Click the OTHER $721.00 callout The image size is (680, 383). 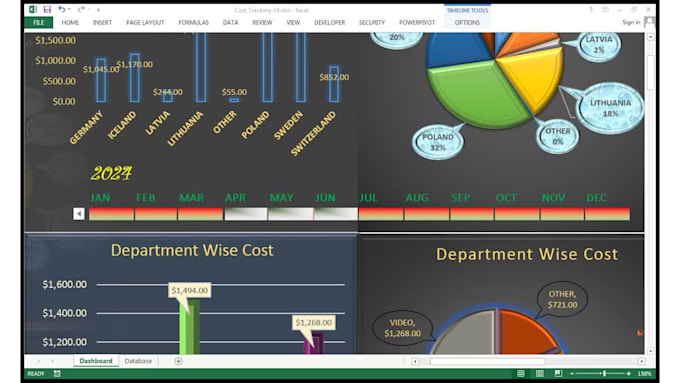click(562, 299)
